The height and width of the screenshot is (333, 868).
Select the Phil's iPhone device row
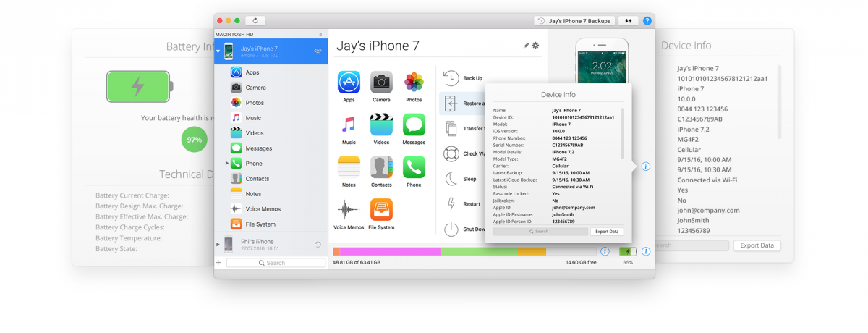[271, 245]
